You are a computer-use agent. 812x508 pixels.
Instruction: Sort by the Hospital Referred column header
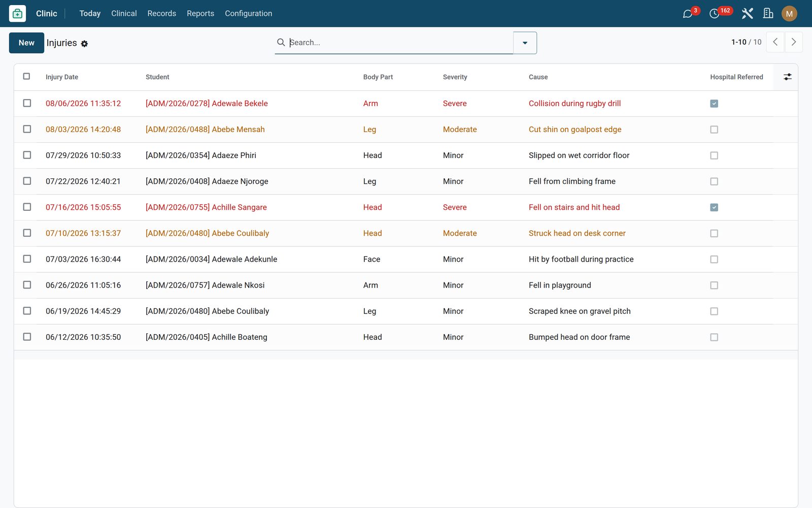coord(736,77)
